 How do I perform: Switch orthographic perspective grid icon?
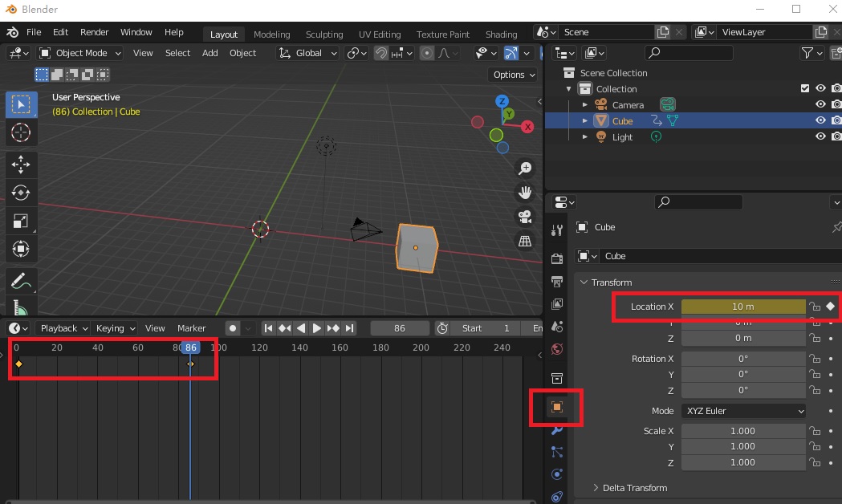tap(525, 241)
